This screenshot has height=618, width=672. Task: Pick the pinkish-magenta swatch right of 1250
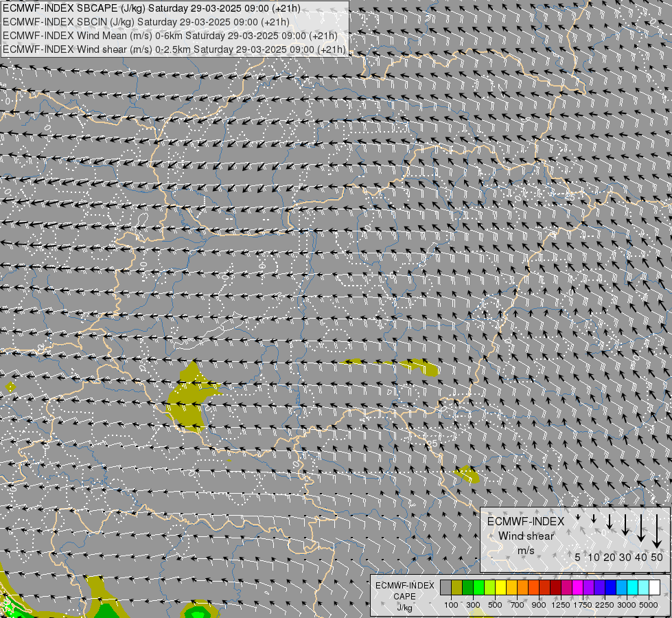(x=566, y=587)
